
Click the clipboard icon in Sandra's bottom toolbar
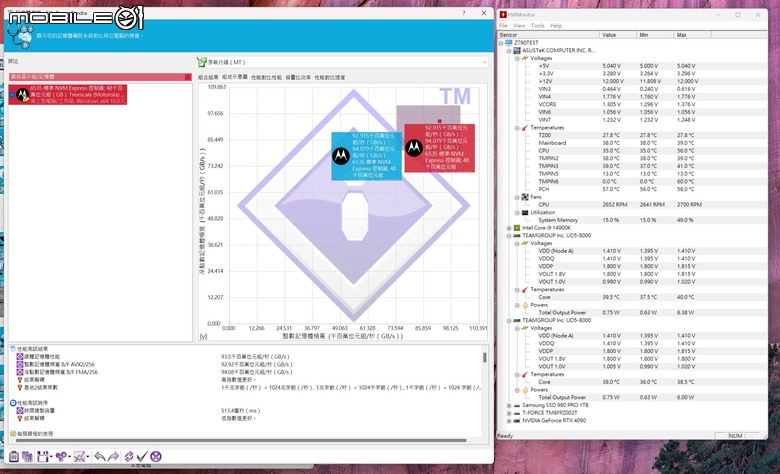[14, 456]
